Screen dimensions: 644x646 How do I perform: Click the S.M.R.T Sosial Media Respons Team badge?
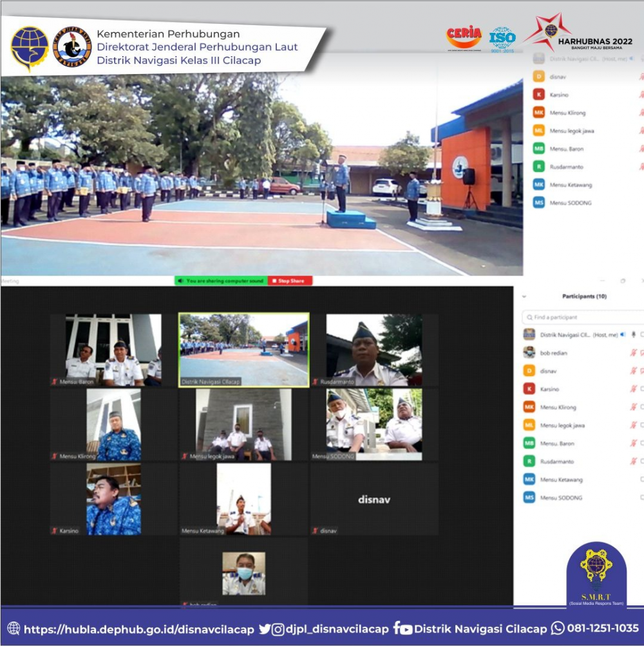596,575
